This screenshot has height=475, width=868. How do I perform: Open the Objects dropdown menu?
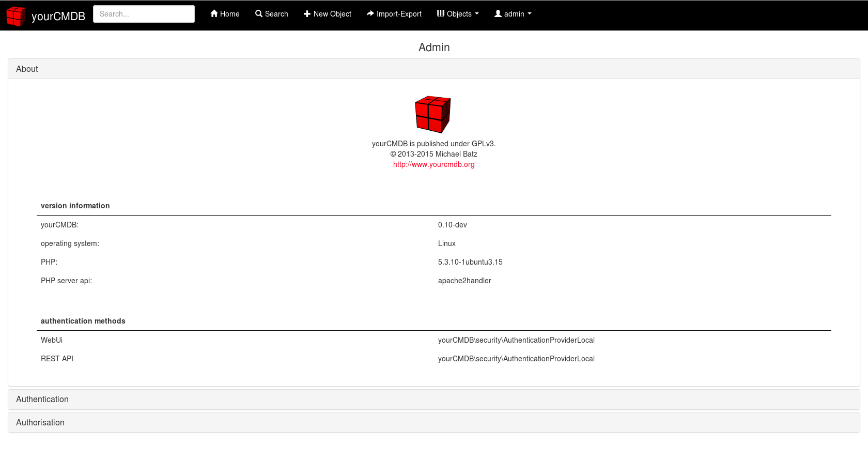(458, 14)
